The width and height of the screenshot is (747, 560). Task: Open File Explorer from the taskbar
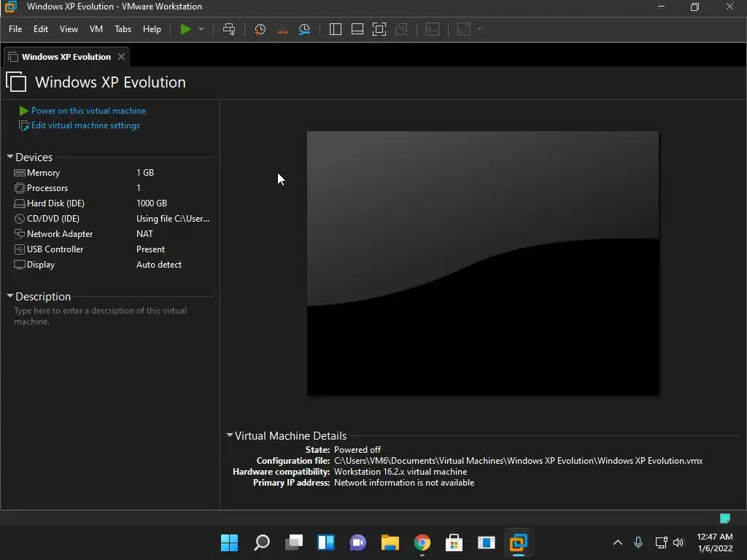[x=390, y=542]
